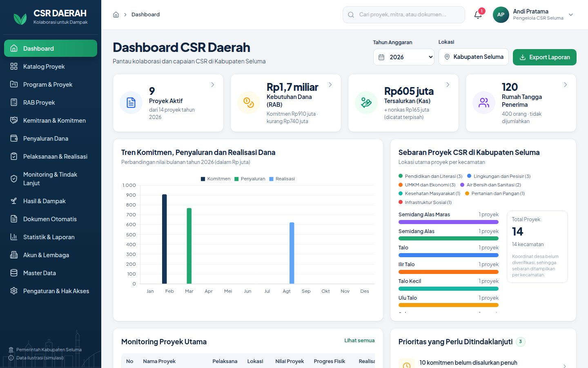Click the CSR Daerah leaf logo
Image resolution: width=588 pixels, height=368 pixels.
click(20, 18)
